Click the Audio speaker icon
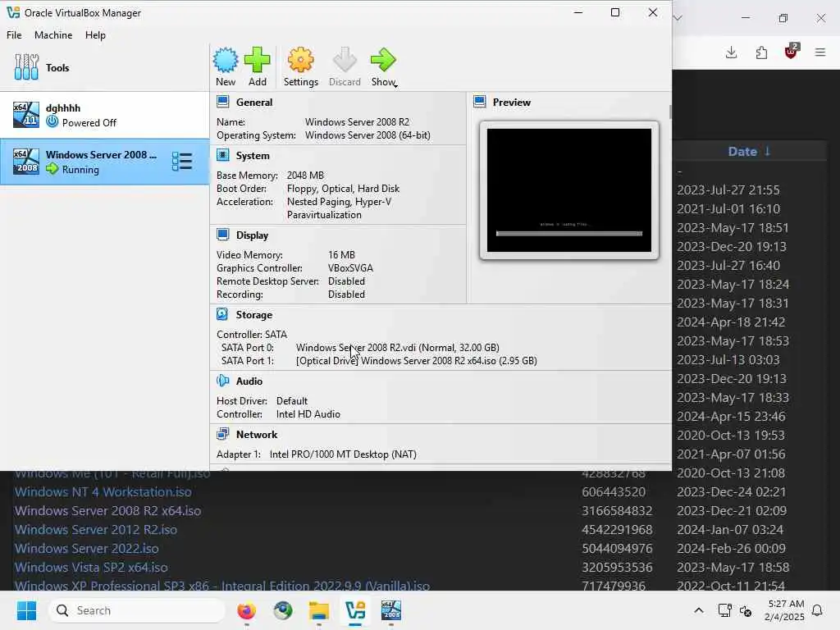 tap(223, 381)
